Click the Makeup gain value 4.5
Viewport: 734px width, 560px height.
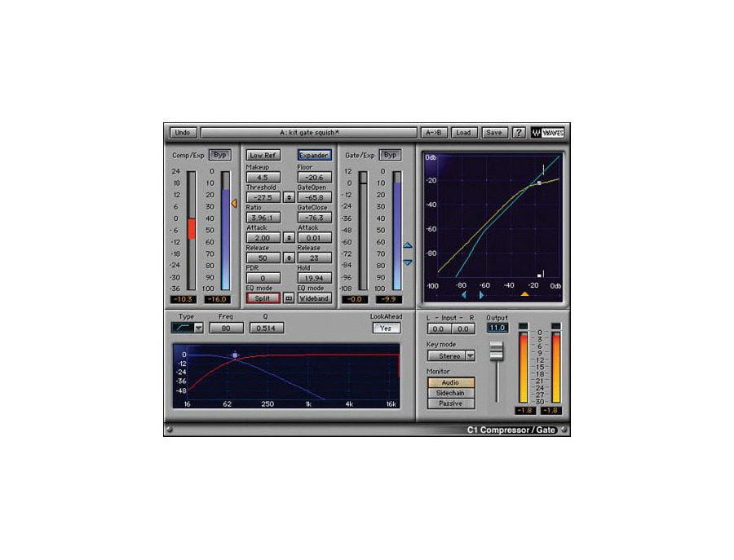point(263,178)
